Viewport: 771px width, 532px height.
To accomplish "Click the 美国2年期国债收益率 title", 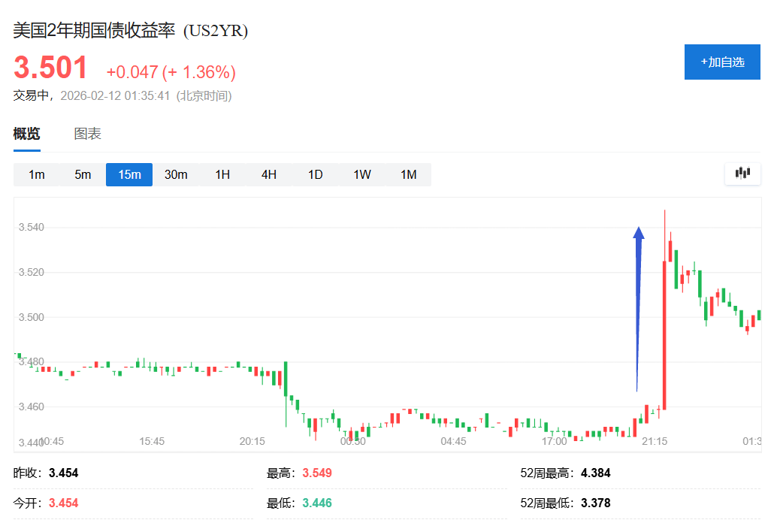I will tap(94, 31).
